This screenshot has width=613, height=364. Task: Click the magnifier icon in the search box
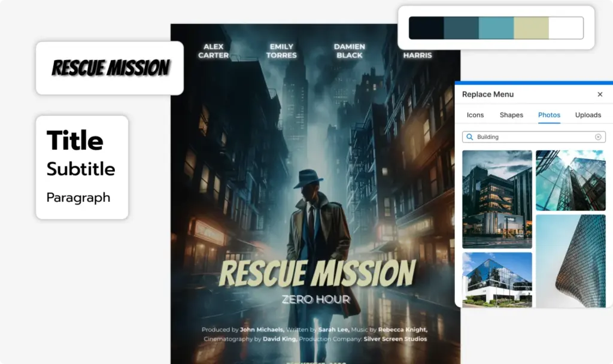(x=470, y=137)
